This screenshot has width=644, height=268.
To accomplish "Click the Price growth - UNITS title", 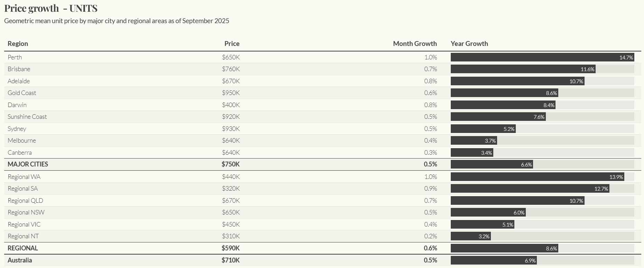I will point(51,8).
